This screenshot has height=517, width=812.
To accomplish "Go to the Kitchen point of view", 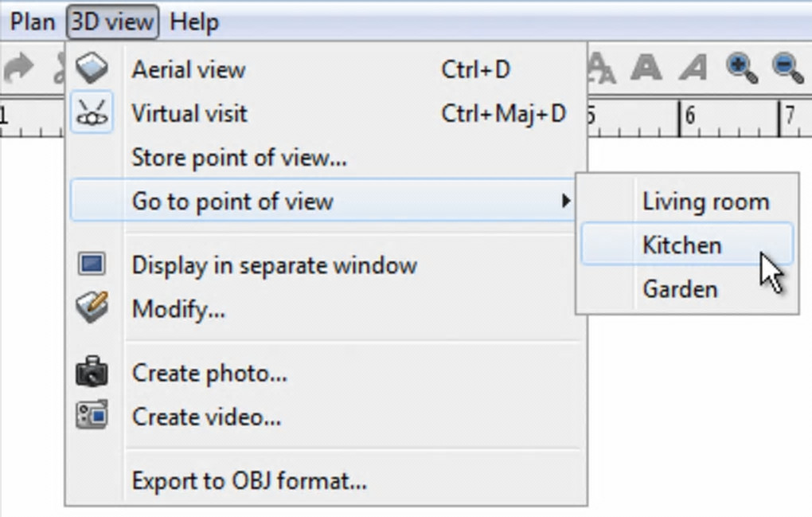I will click(x=681, y=245).
